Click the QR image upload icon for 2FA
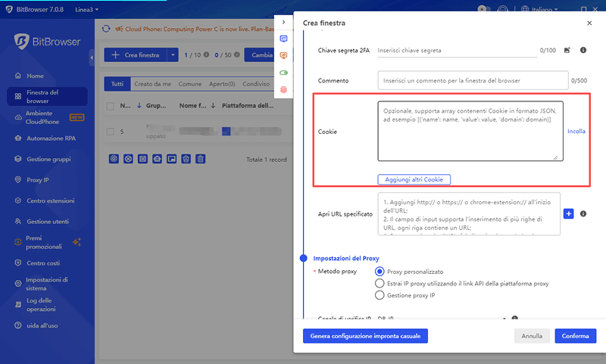The image size is (606, 364). coord(567,50)
